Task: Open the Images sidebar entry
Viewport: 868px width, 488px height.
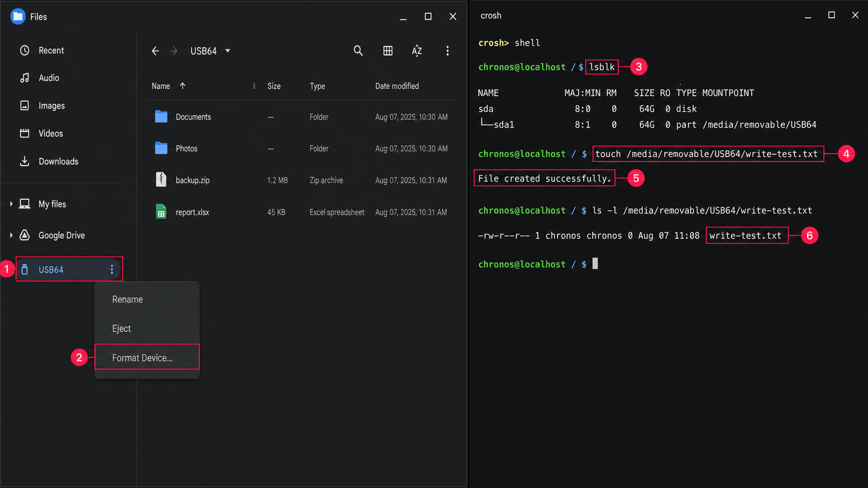Action: point(52,106)
